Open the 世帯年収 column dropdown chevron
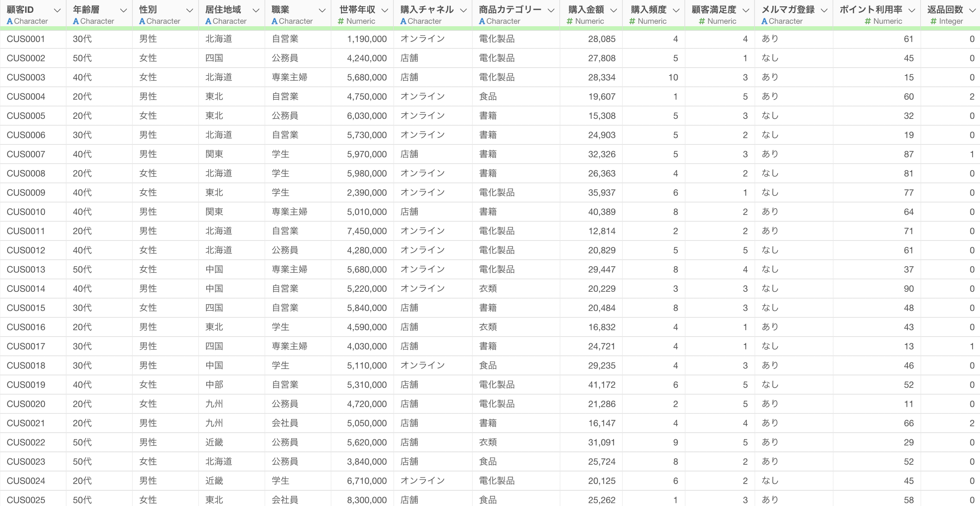The width and height of the screenshot is (980, 506). tap(385, 10)
